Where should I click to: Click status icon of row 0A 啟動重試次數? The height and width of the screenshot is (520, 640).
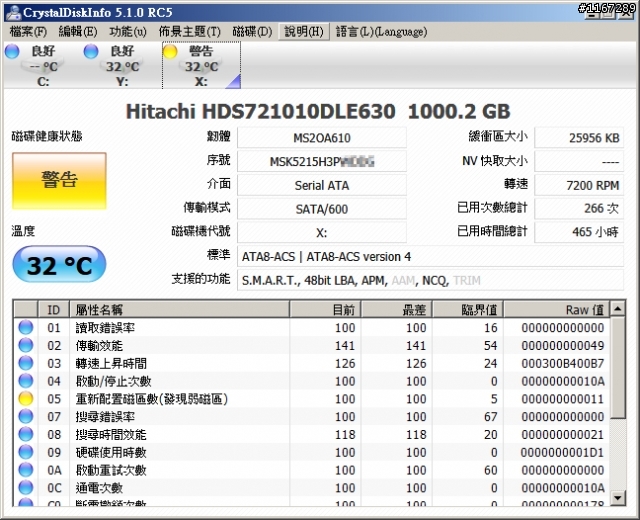coord(25,470)
